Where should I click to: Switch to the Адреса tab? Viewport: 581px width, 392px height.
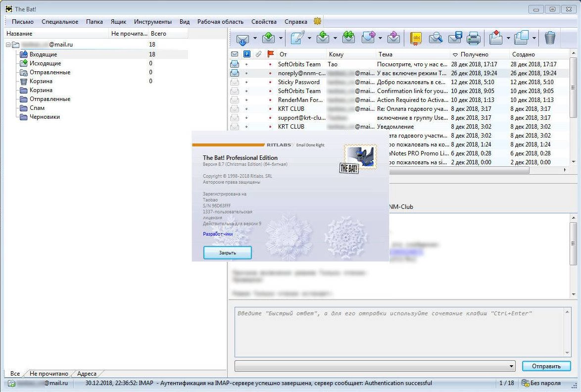[87, 374]
